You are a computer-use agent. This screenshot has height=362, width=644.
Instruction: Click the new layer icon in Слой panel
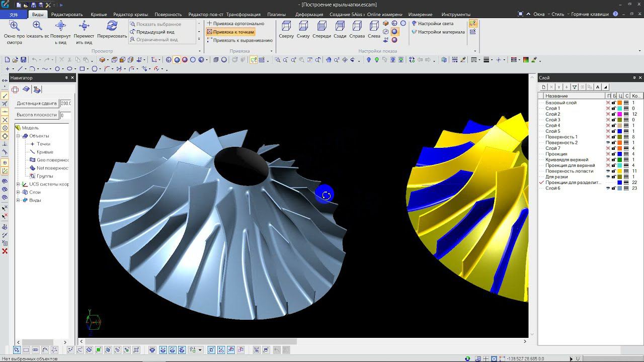pyautogui.click(x=544, y=87)
